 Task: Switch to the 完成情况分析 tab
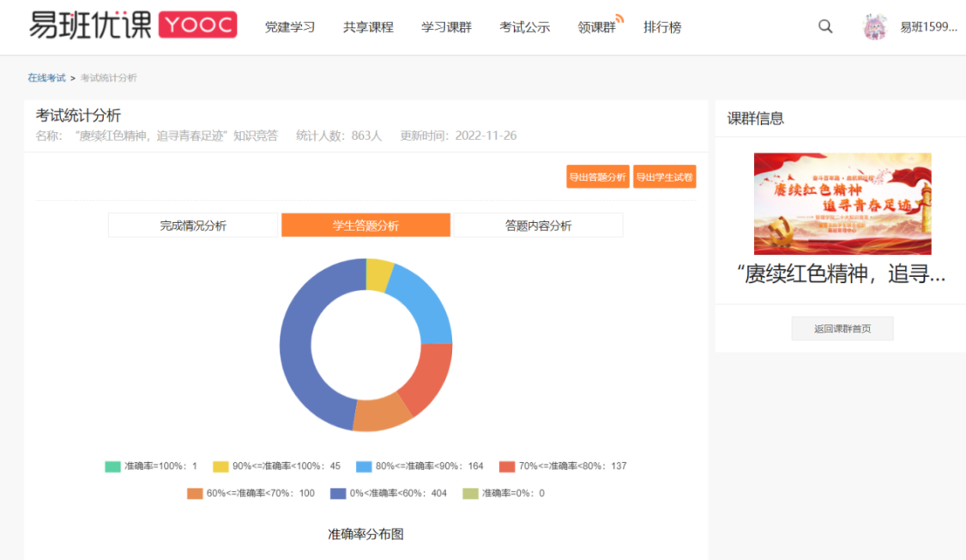click(194, 226)
